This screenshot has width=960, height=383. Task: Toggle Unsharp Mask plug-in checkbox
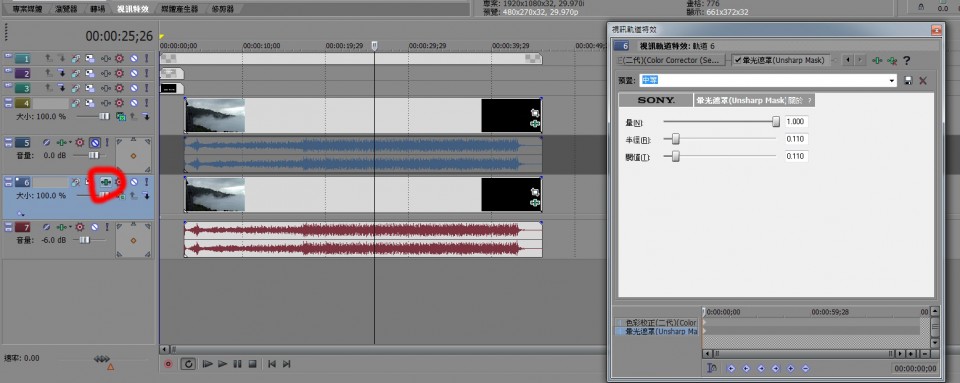[x=738, y=60]
